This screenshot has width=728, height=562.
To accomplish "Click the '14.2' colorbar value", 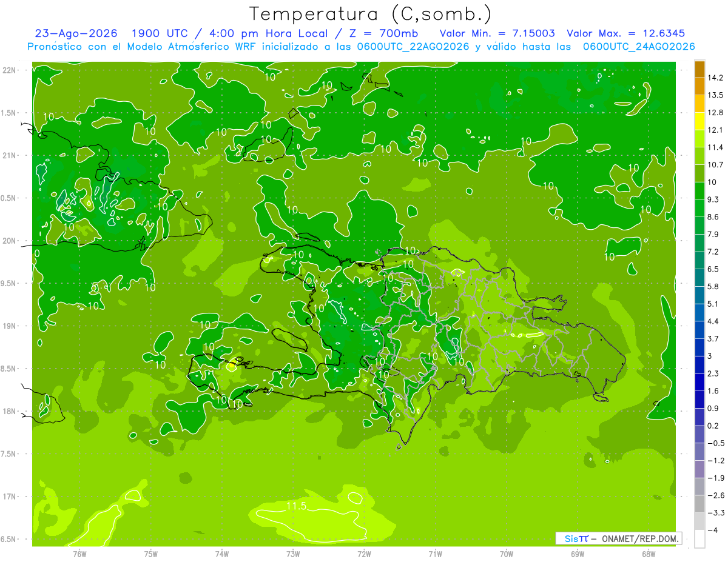I will point(716,78).
